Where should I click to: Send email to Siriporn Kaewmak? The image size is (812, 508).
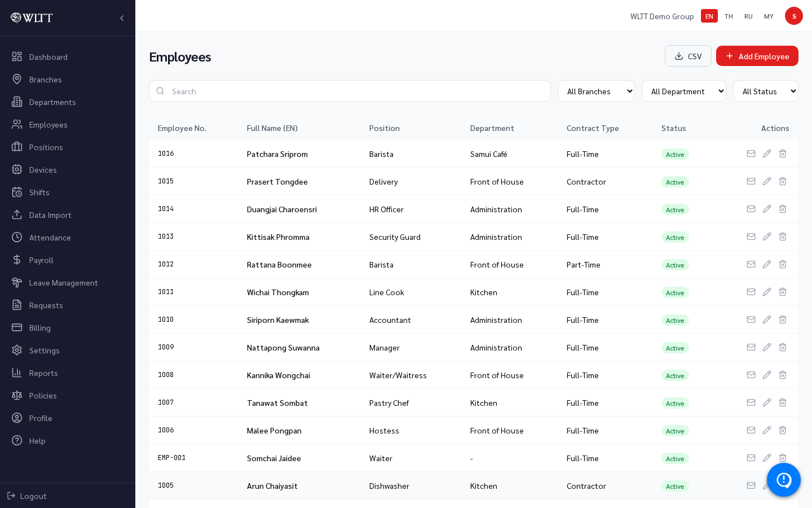point(751,319)
